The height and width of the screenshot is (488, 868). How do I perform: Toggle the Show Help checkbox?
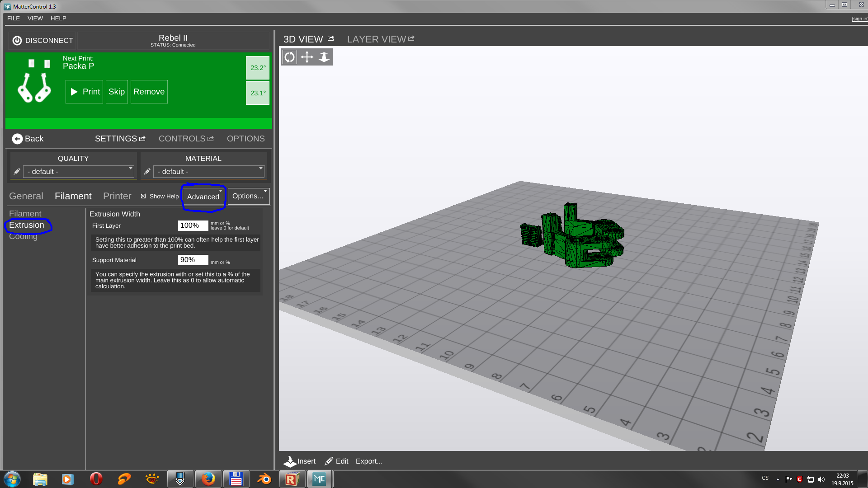coord(143,196)
